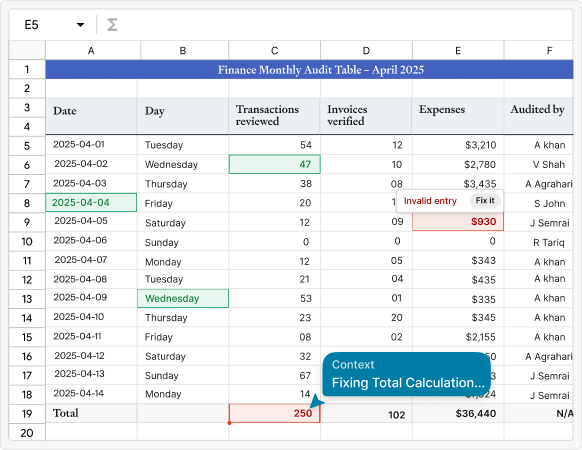The height and width of the screenshot is (450, 582).
Task: Click the Invoices verified heading cell
Action: [x=366, y=116]
